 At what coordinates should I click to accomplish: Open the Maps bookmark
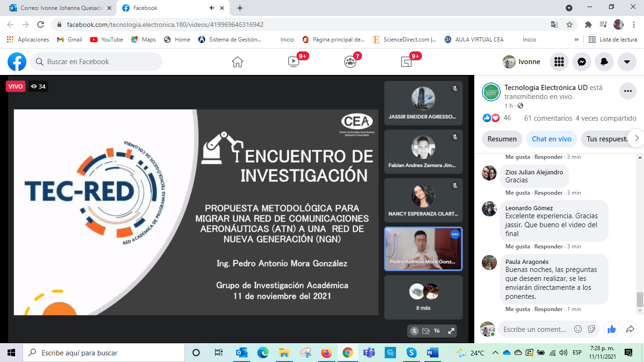[144, 40]
